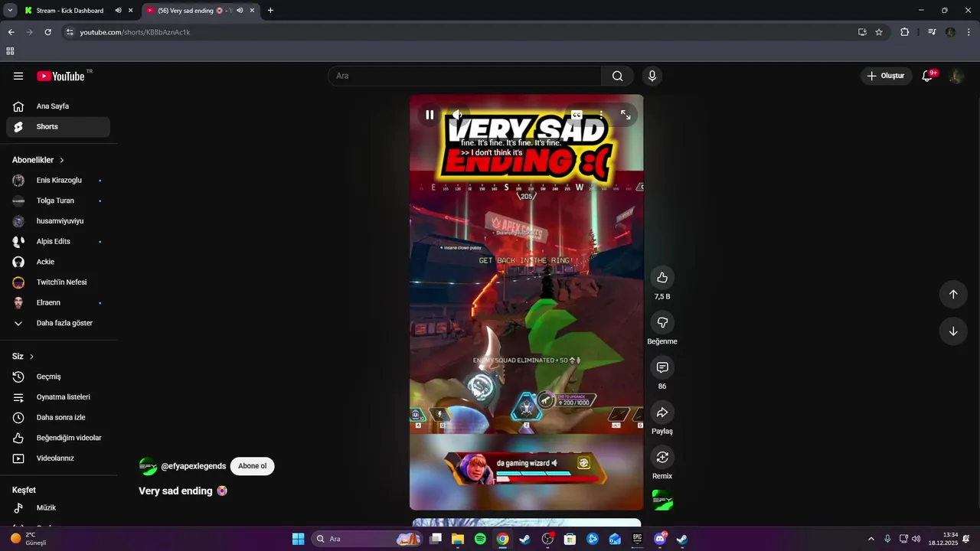Subscribe with the Abone ol button

click(252, 466)
